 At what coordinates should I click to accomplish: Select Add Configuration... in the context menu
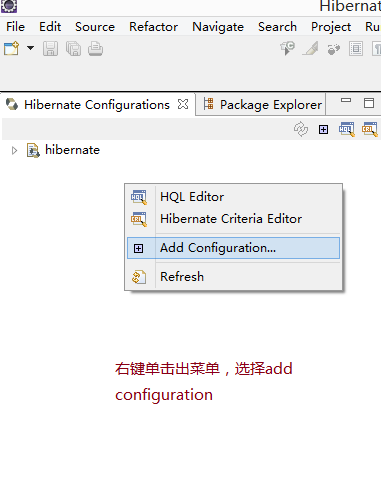[233, 248]
